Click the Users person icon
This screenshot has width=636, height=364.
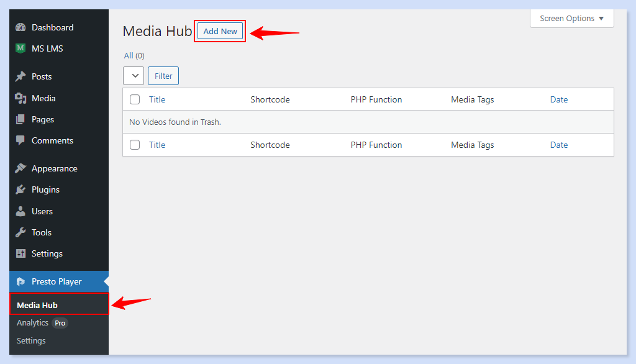(x=20, y=211)
